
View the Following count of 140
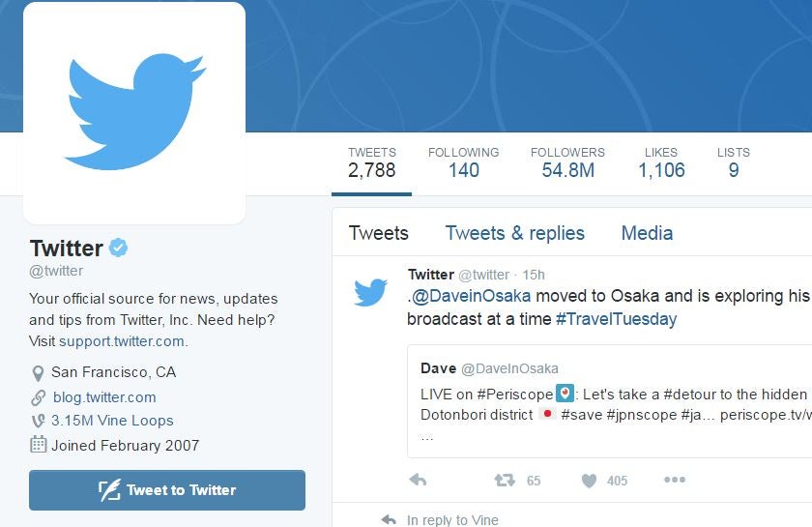tap(463, 162)
